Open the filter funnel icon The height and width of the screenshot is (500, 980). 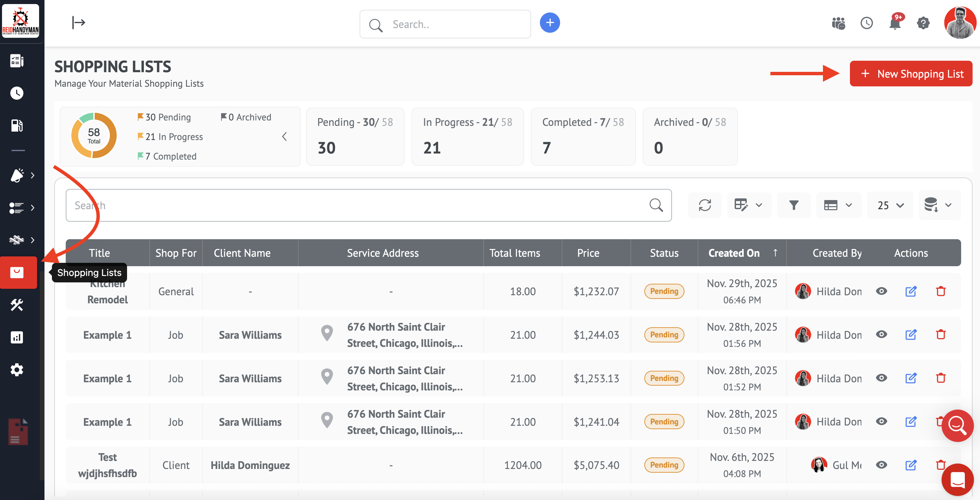pos(794,205)
